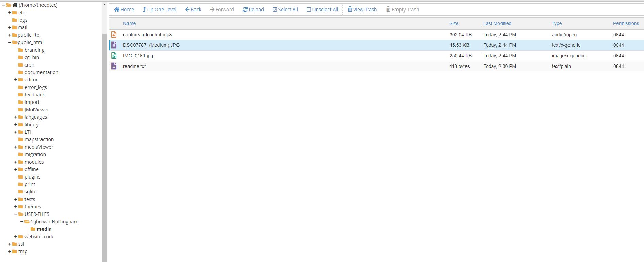Expand the website_code folder
The width and height of the screenshot is (644, 262).
(16, 237)
